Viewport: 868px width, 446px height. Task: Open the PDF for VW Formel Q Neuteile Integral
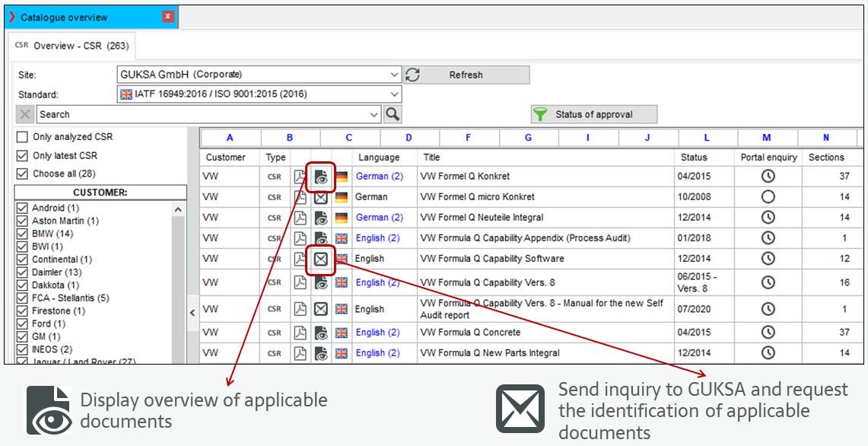(x=300, y=218)
